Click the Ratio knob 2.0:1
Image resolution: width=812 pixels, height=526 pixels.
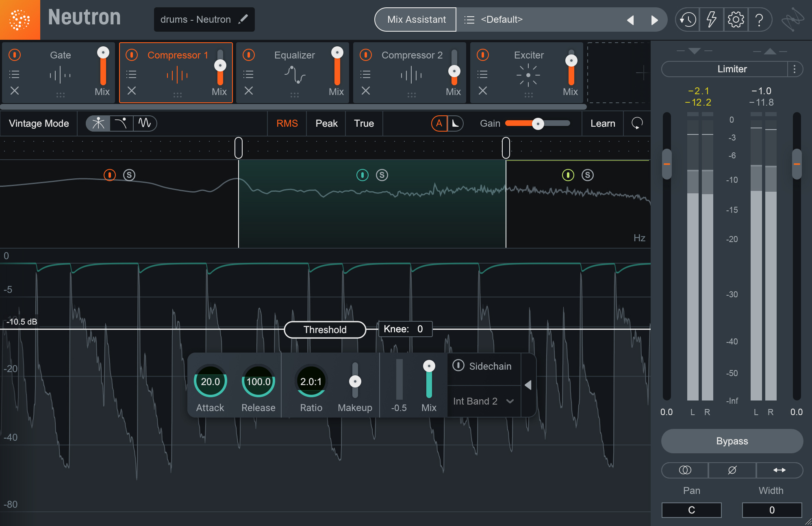[x=311, y=381]
